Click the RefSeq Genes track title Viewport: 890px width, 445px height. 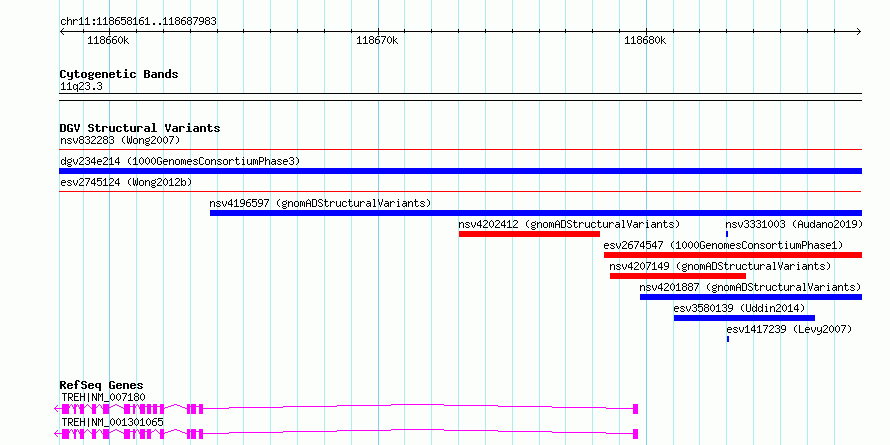(x=102, y=385)
